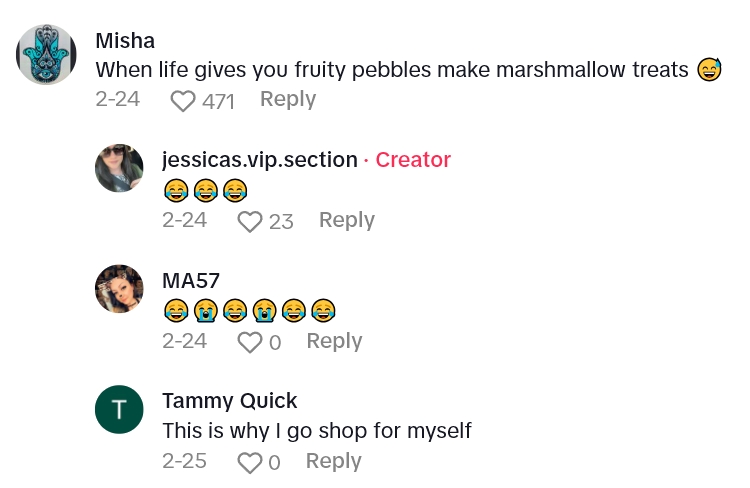
Task: Reply to jessicas.vip.section's comment
Action: pyautogui.click(x=346, y=220)
